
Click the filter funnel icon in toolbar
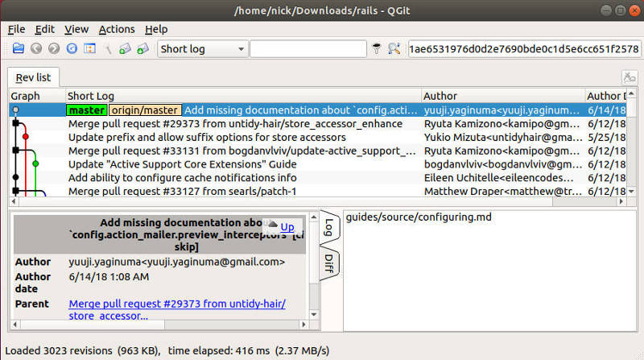376,49
